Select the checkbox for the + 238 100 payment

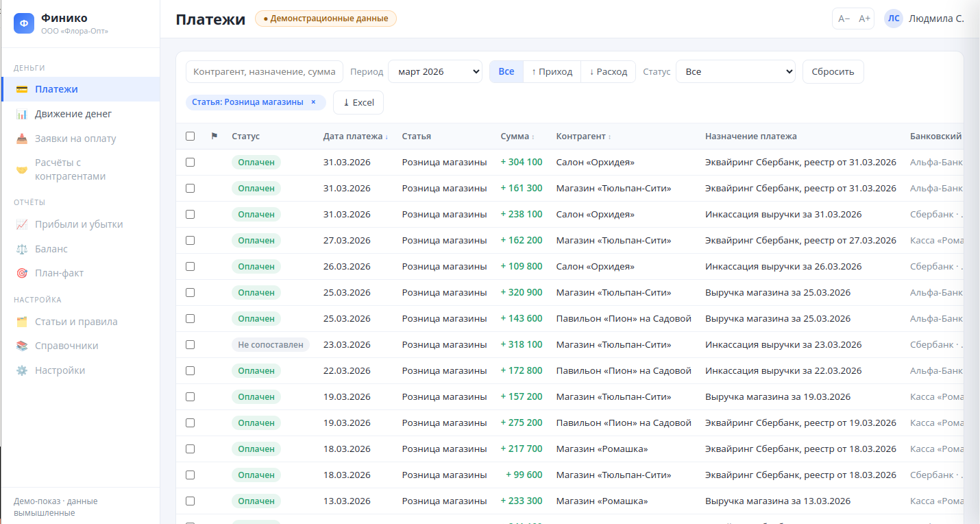tap(191, 215)
